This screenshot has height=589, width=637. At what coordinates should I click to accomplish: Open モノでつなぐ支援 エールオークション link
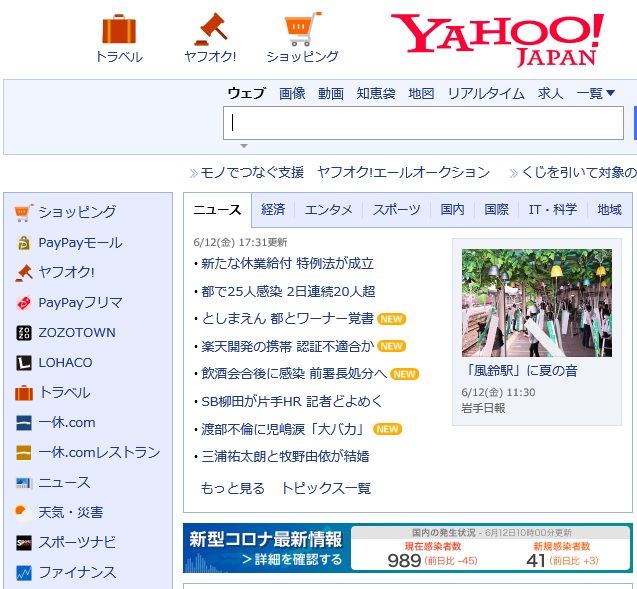tap(345, 173)
